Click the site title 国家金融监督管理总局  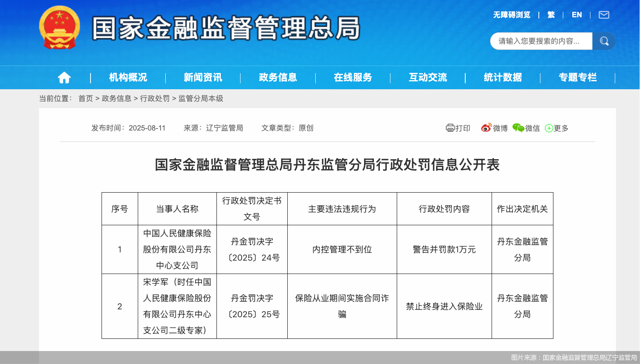[x=226, y=28]
